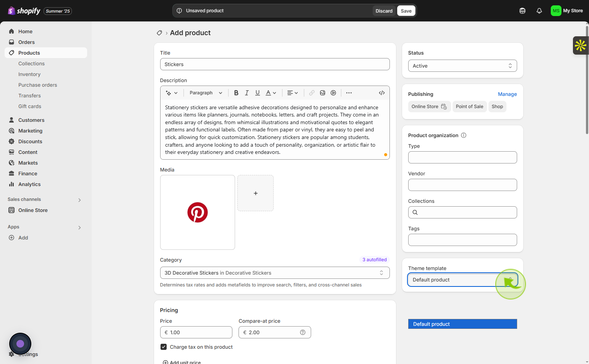Image resolution: width=589 pixels, height=364 pixels.
Task: Open the Status Active dropdown
Action: tap(462, 66)
